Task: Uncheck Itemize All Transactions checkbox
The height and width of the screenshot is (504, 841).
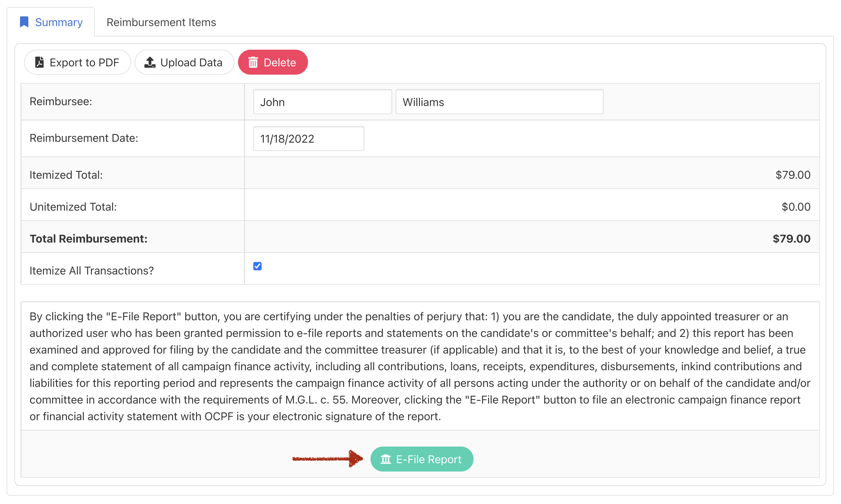Action: [x=257, y=266]
